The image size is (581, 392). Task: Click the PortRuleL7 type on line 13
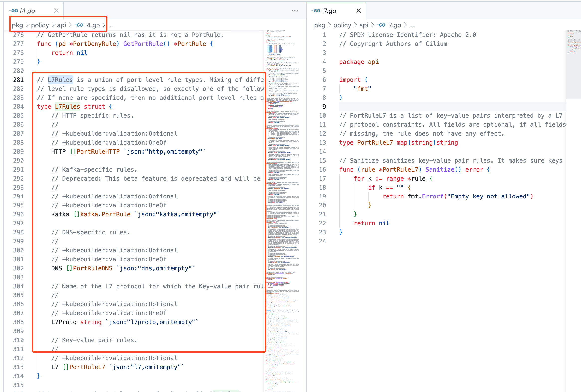tap(375, 143)
